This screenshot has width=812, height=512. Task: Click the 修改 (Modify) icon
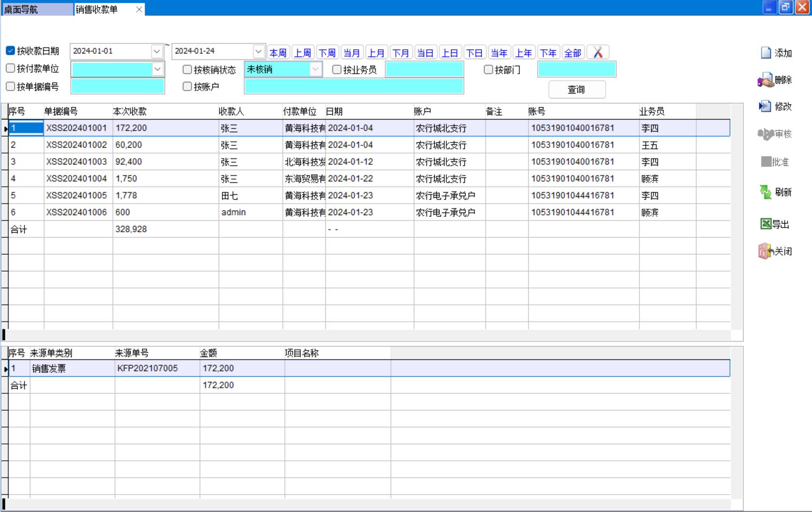765,106
